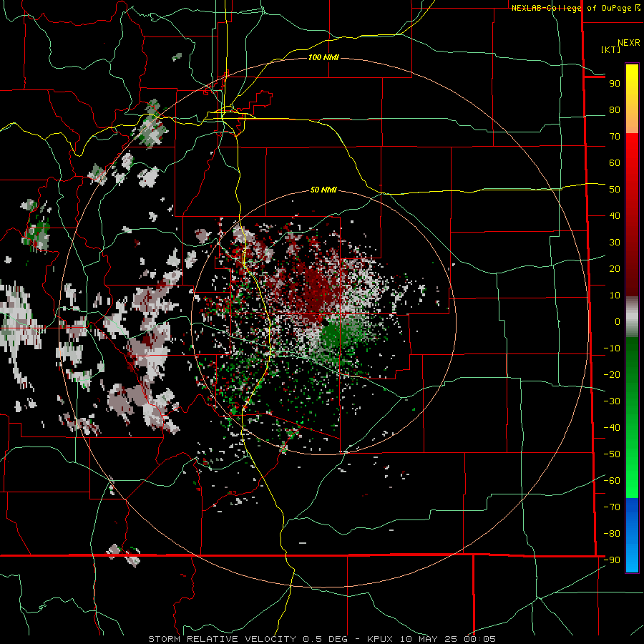Click the [KT] units label
The image size is (644, 644).
coord(611,49)
